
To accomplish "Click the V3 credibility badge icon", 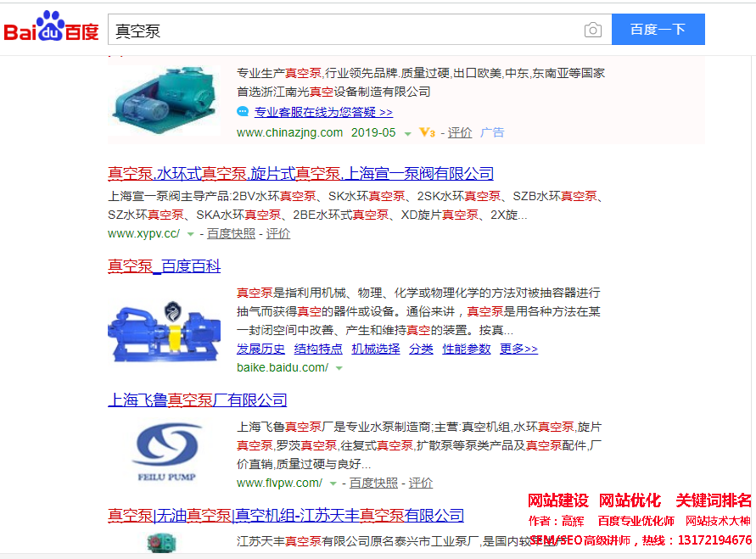I will (427, 132).
